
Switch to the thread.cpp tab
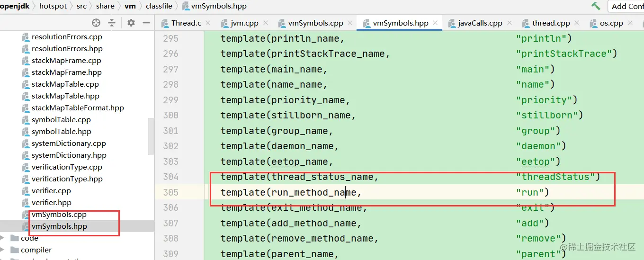point(551,23)
